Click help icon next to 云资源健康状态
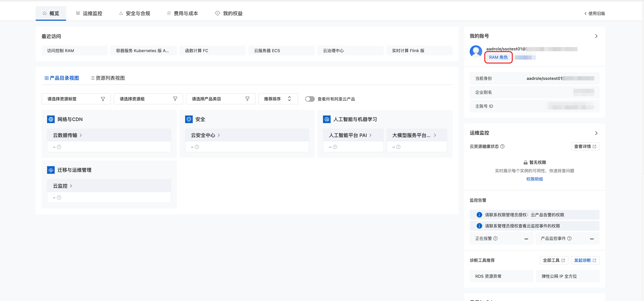This screenshot has width=644, height=301. point(502,146)
